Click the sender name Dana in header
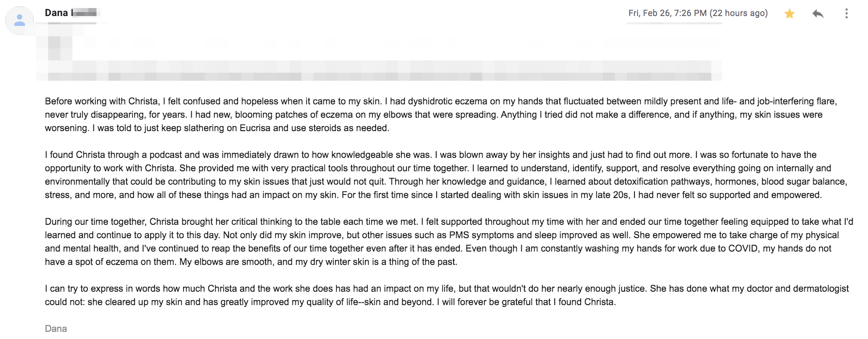The width and height of the screenshot is (868, 339). 56,13
